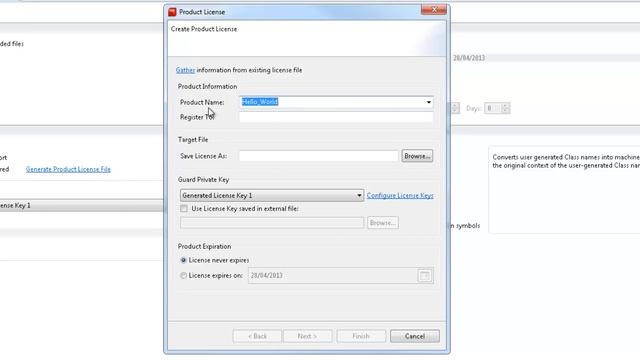Open the Product Name dropdown arrow
Screen dimensions: 640x360
(x=429, y=102)
